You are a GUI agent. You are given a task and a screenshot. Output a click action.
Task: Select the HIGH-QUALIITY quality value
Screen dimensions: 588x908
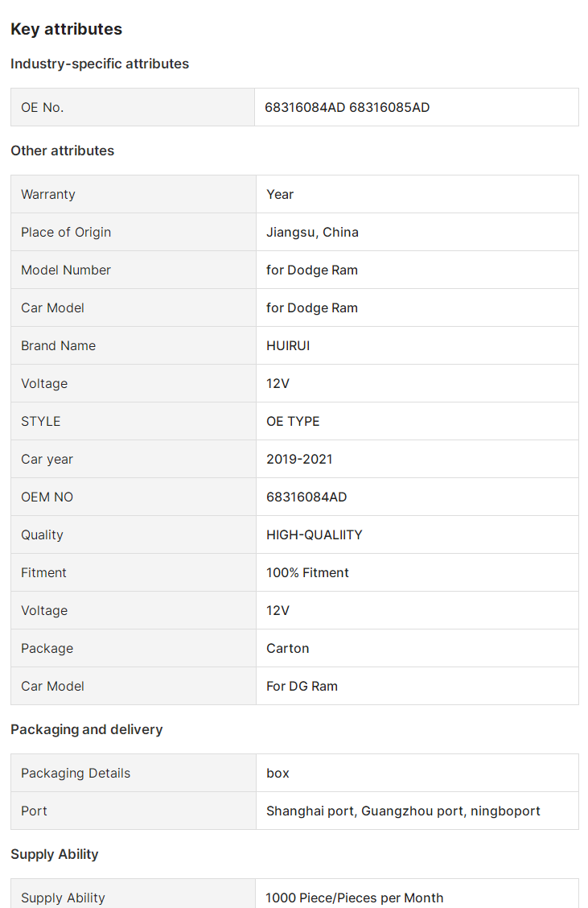pyautogui.click(x=315, y=534)
